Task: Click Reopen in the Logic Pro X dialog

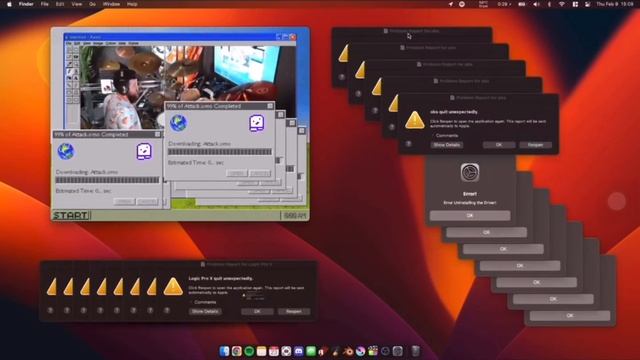Action: (294, 311)
